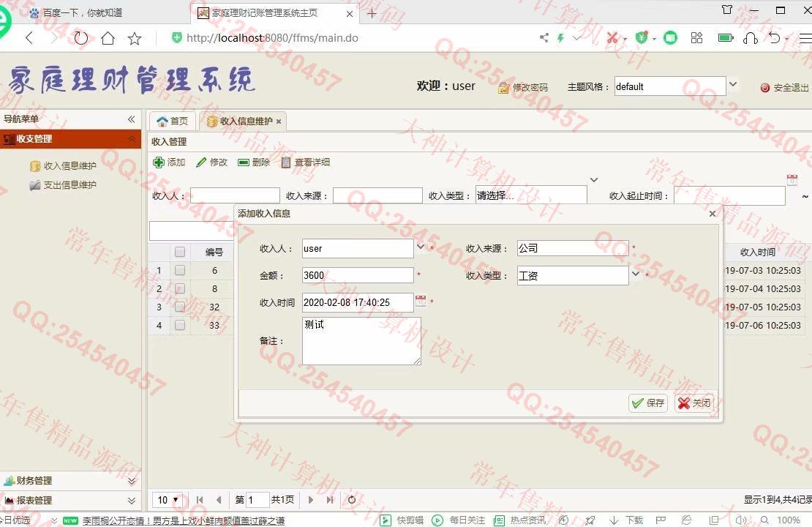
Task: Click the scissors screenshot icon in browser toolbar
Action: [x=612, y=37]
